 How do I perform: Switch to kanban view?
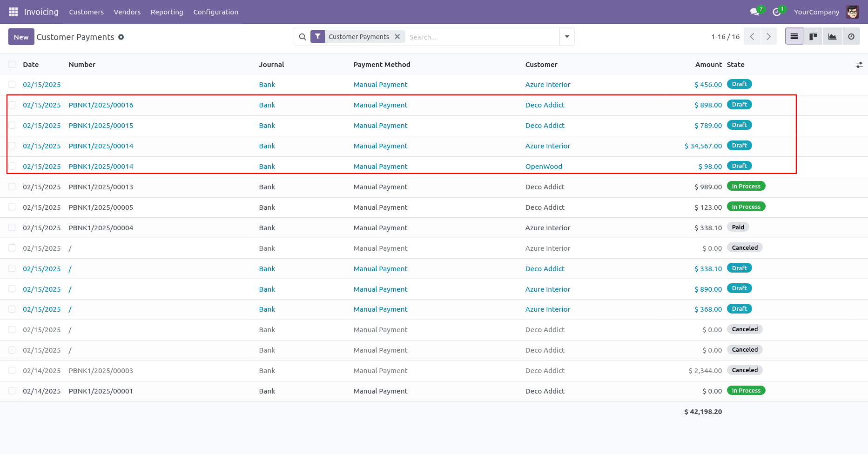coord(813,36)
